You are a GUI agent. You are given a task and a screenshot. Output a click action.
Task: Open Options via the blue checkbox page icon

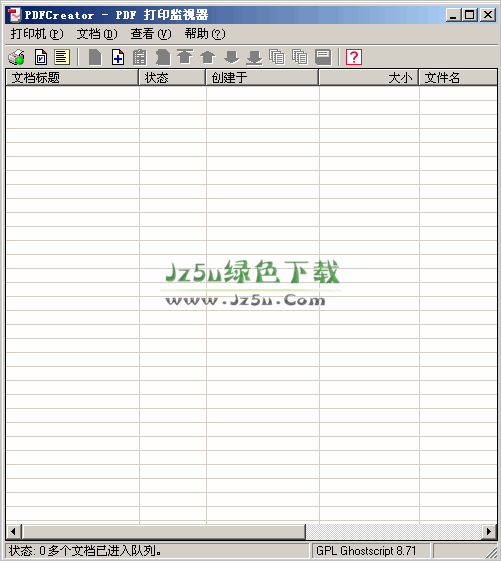click(41, 57)
